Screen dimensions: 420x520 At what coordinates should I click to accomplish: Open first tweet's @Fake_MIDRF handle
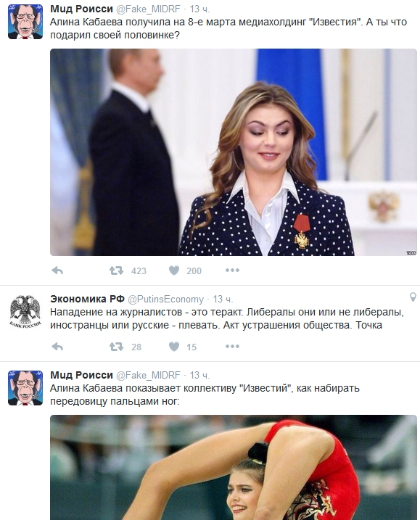[x=148, y=9]
